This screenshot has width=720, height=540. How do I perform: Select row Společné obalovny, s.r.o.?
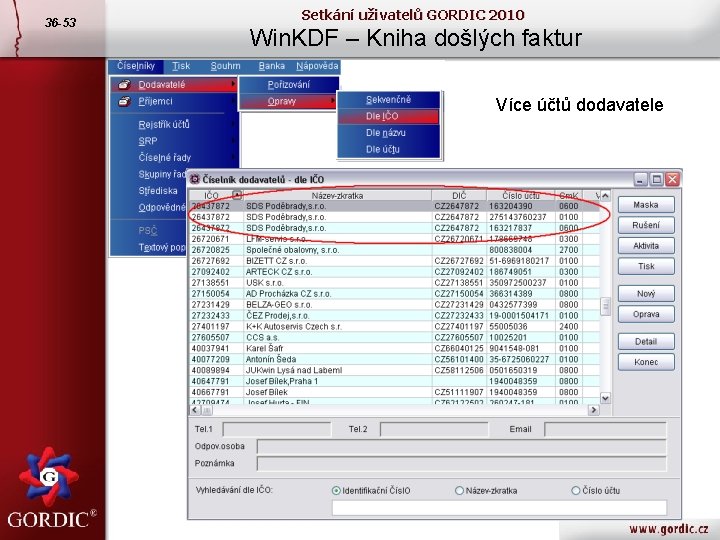394,250
